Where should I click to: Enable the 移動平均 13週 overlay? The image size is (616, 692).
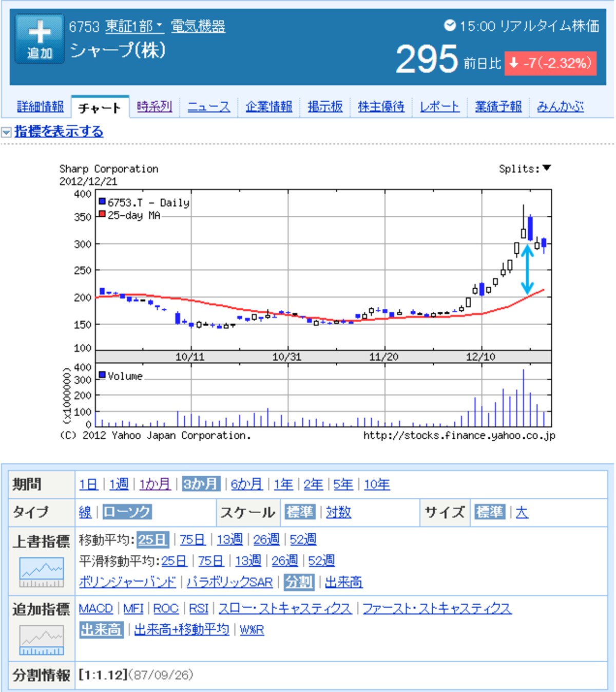pyautogui.click(x=229, y=539)
